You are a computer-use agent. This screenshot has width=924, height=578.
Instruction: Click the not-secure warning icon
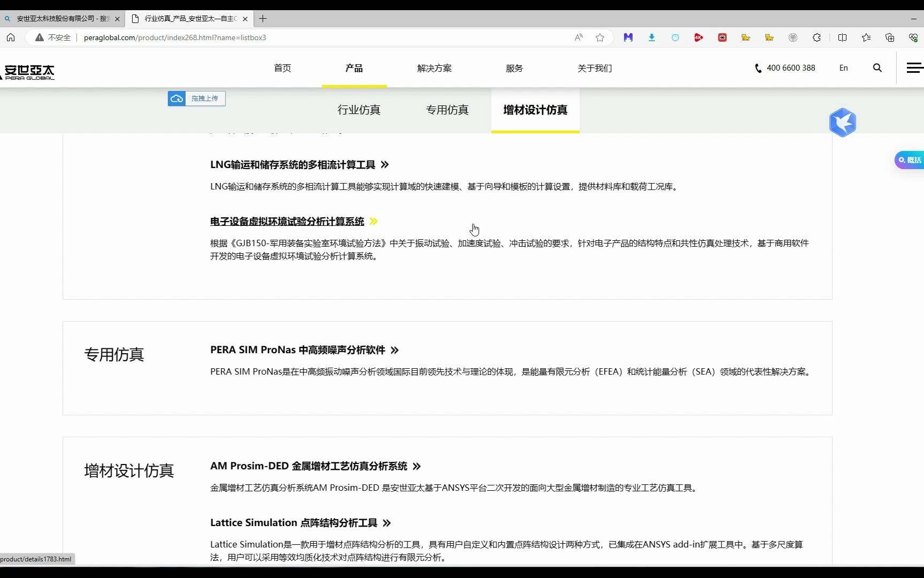pos(40,37)
